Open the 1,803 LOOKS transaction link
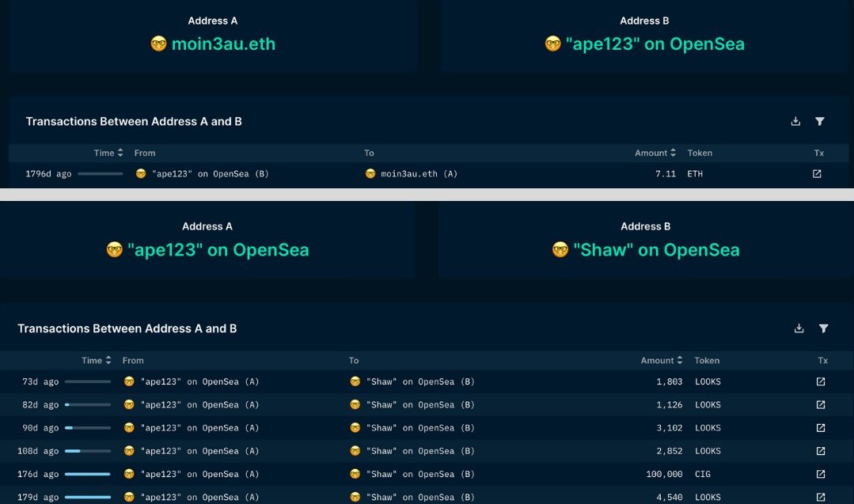 821,381
